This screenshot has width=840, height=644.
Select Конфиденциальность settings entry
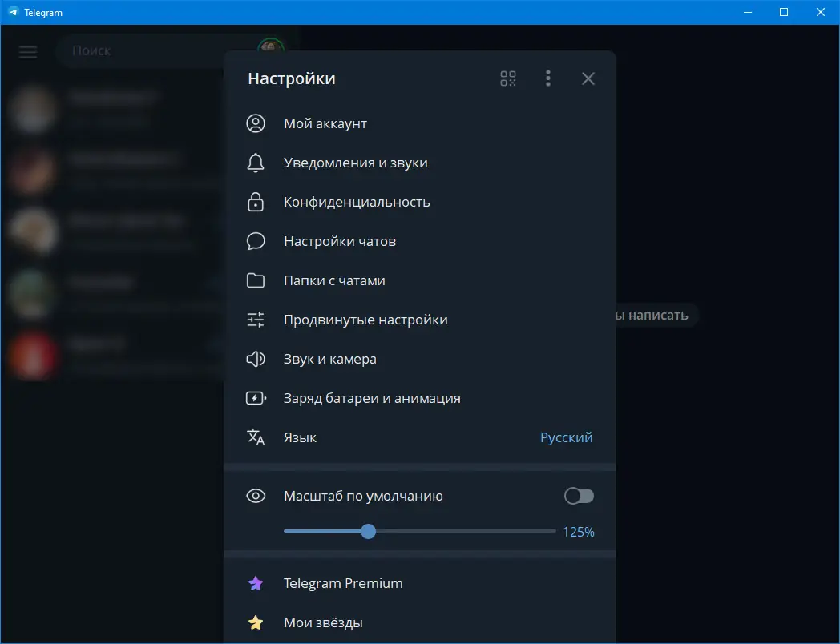click(x=356, y=202)
